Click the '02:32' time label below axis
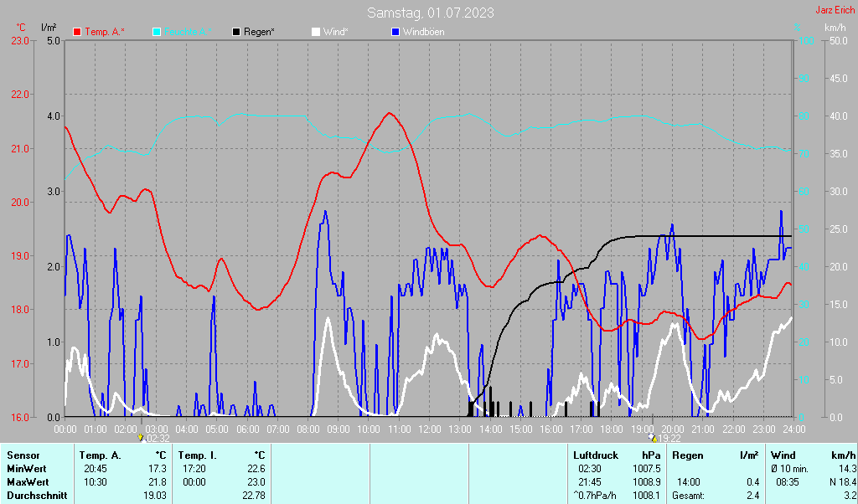Image resolution: width=858 pixels, height=504 pixels. (158, 439)
